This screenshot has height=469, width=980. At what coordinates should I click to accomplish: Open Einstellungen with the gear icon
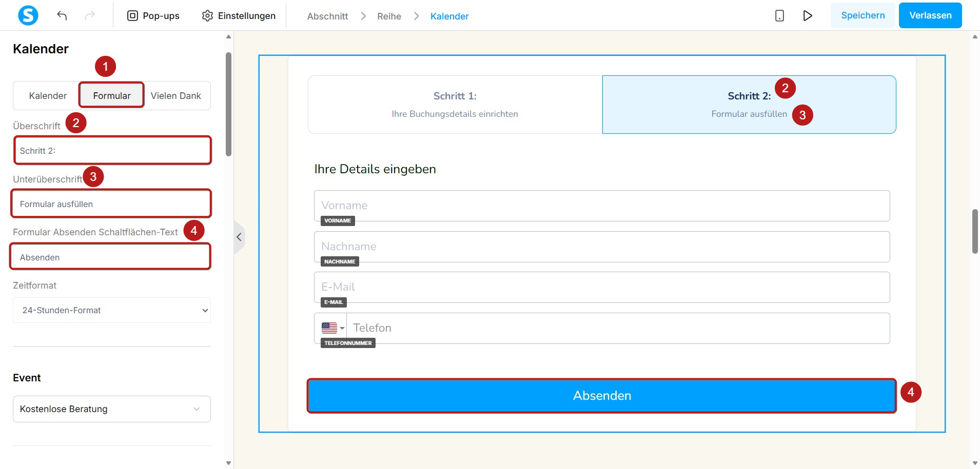(239, 16)
